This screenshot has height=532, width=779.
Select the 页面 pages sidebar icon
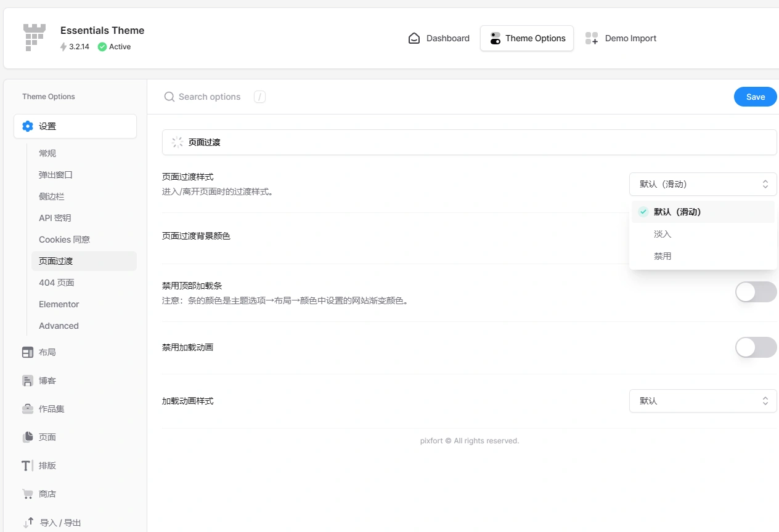click(28, 437)
